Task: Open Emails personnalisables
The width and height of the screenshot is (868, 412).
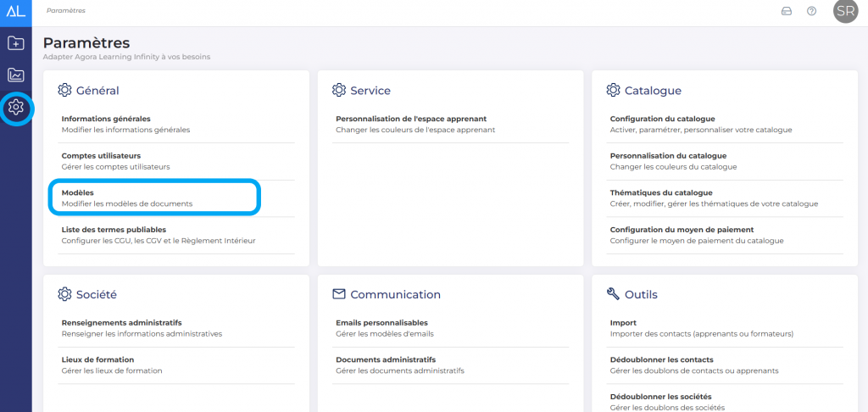Action: tap(381, 323)
